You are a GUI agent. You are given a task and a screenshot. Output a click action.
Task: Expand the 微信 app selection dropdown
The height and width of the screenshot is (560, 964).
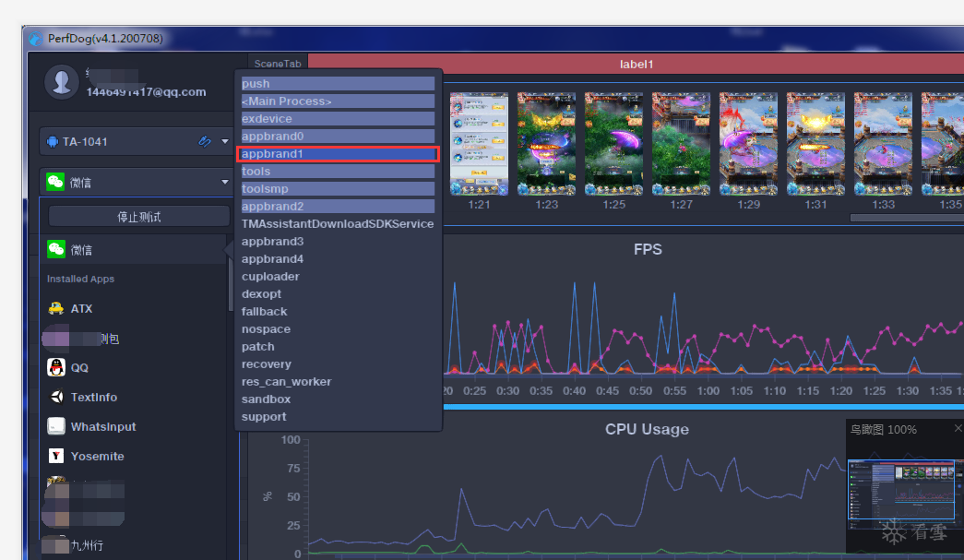[224, 182]
